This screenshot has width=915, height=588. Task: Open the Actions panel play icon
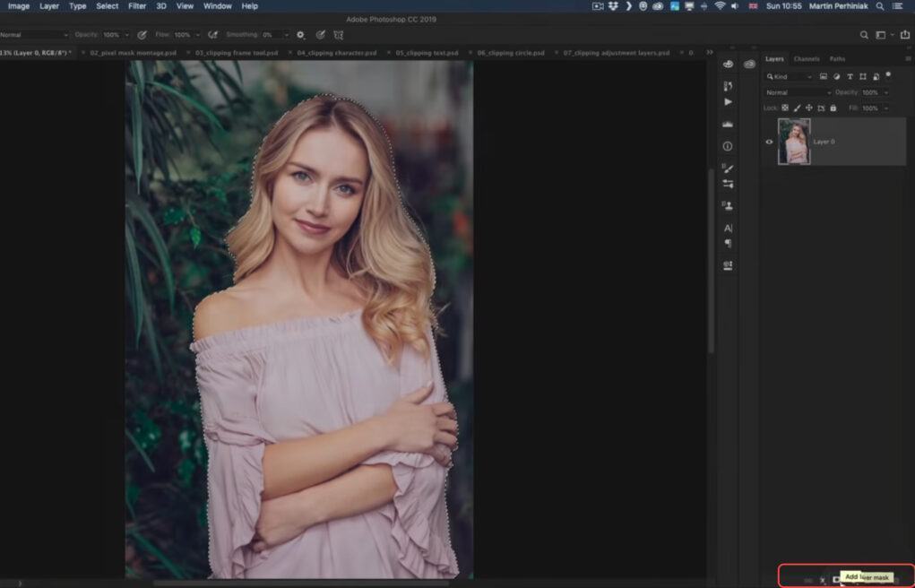pos(728,101)
